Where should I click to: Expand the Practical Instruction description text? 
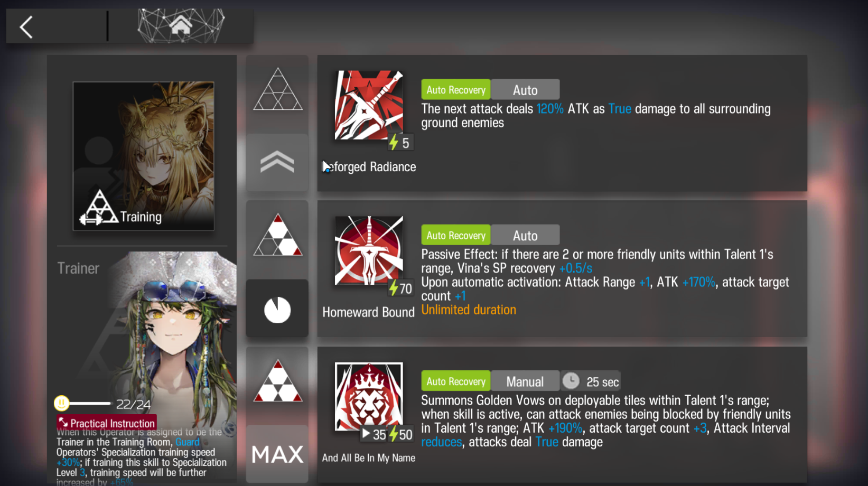143,456
